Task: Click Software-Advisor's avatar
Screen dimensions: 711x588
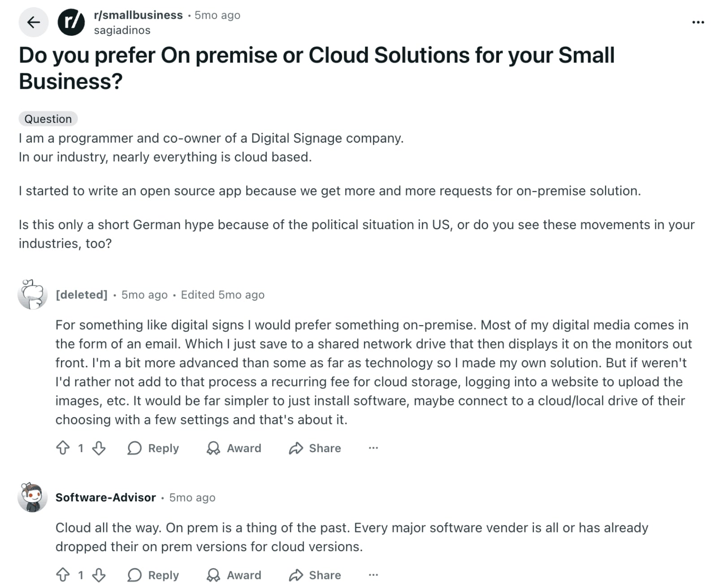Action: 31,497
